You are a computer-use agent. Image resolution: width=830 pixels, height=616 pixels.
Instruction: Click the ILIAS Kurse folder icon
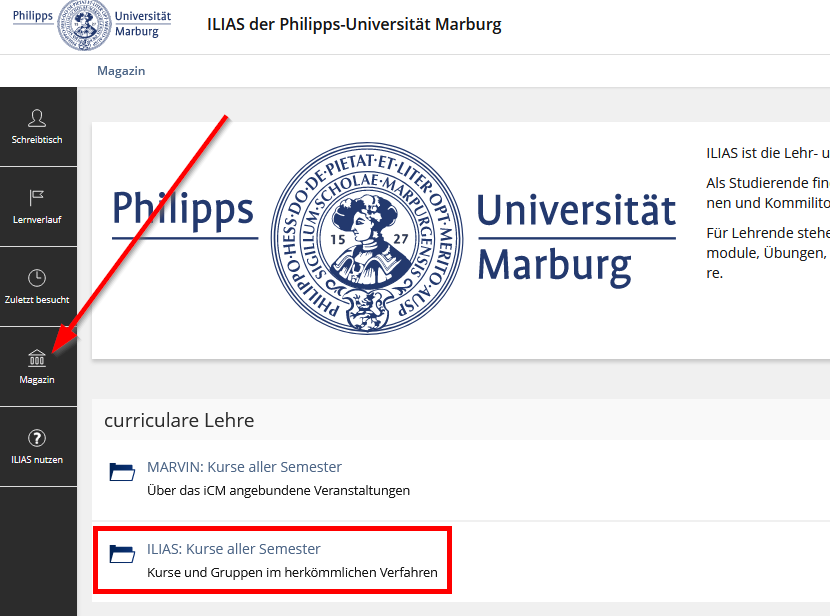(x=122, y=553)
